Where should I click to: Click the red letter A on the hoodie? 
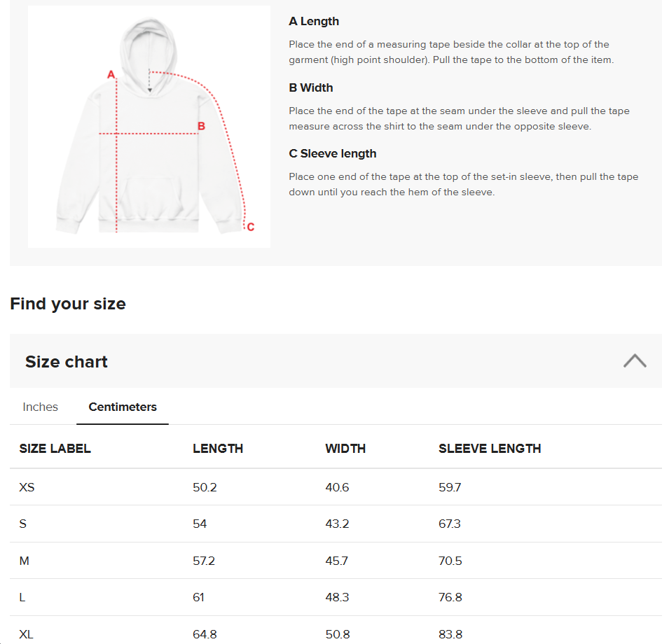click(110, 73)
